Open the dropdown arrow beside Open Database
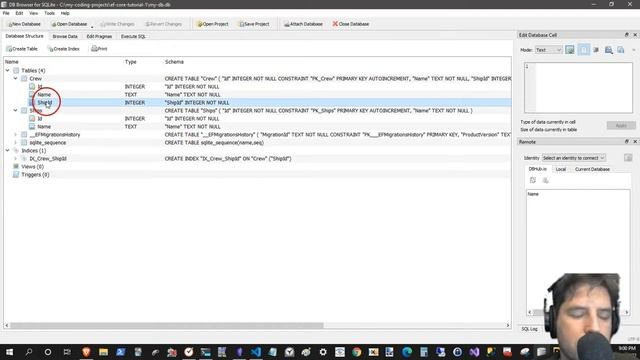 tap(92, 26)
